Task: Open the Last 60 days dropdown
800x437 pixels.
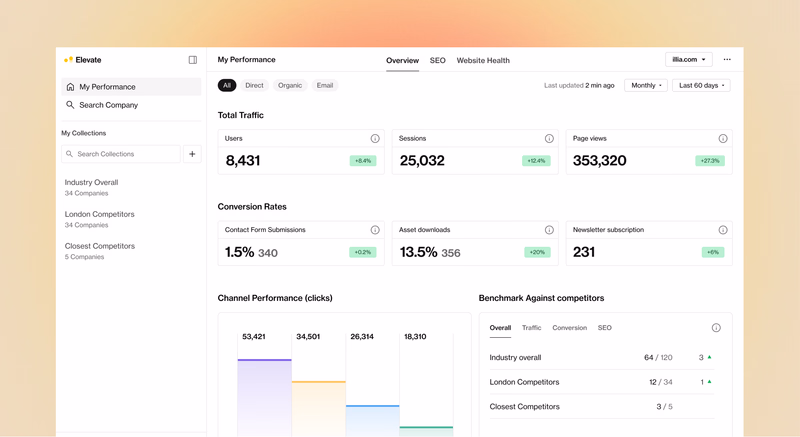Action: 702,86
